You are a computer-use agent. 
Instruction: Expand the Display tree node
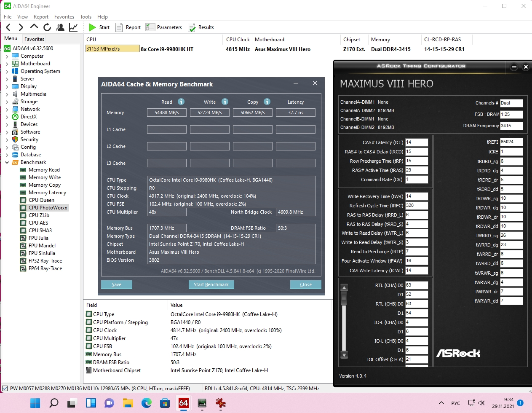[x=7, y=86]
